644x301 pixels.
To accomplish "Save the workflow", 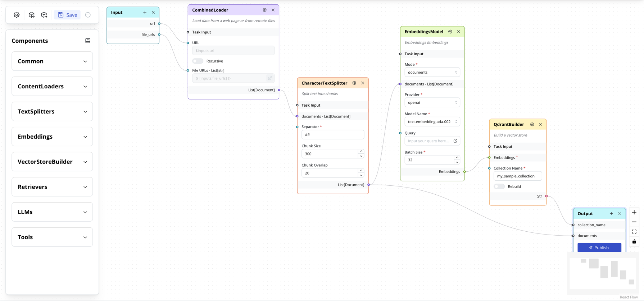I will (67, 15).
